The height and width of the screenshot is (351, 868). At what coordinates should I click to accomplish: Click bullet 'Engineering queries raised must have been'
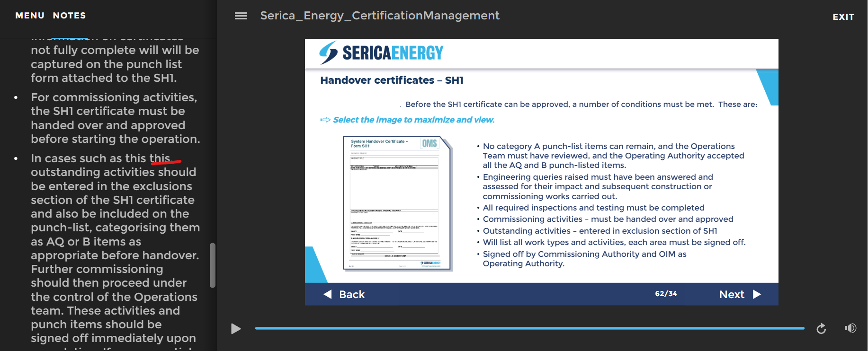[598, 186]
